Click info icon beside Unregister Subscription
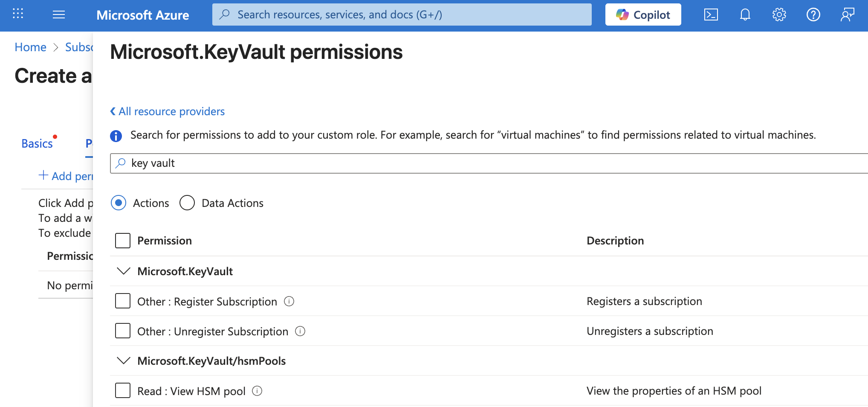The height and width of the screenshot is (407, 868). click(x=300, y=331)
